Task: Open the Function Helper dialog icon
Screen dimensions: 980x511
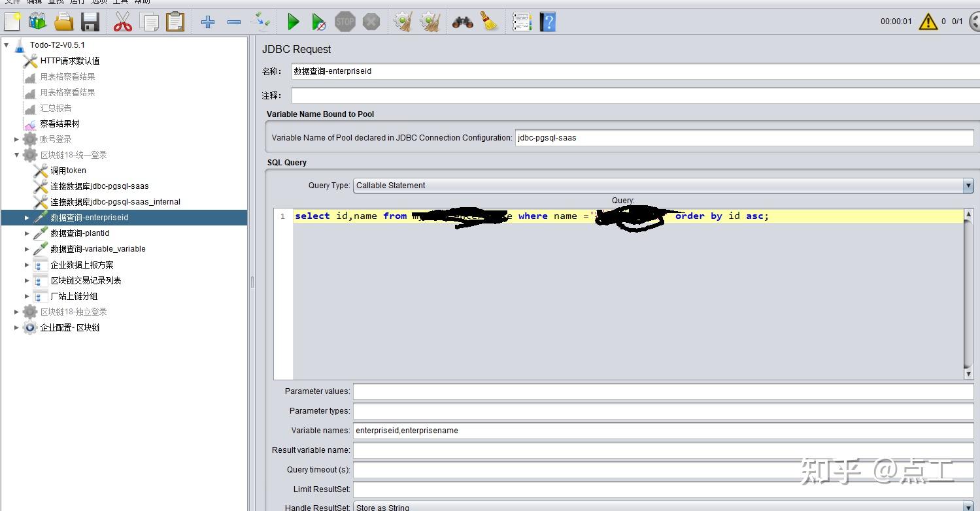Action: point(522,21)
